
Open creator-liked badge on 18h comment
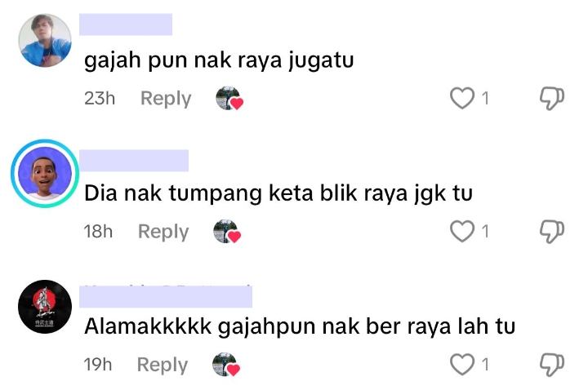pos(227,232)
